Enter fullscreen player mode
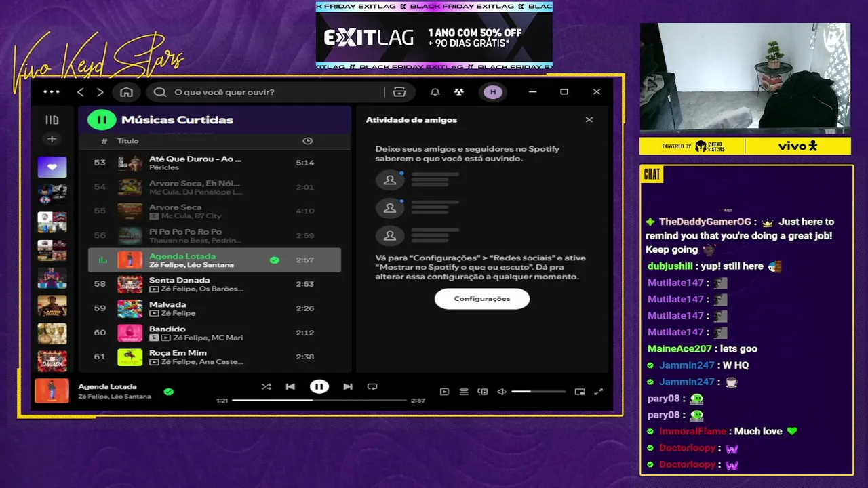The image size is (868, 488). pyautogui.click(x=599, y=392)
